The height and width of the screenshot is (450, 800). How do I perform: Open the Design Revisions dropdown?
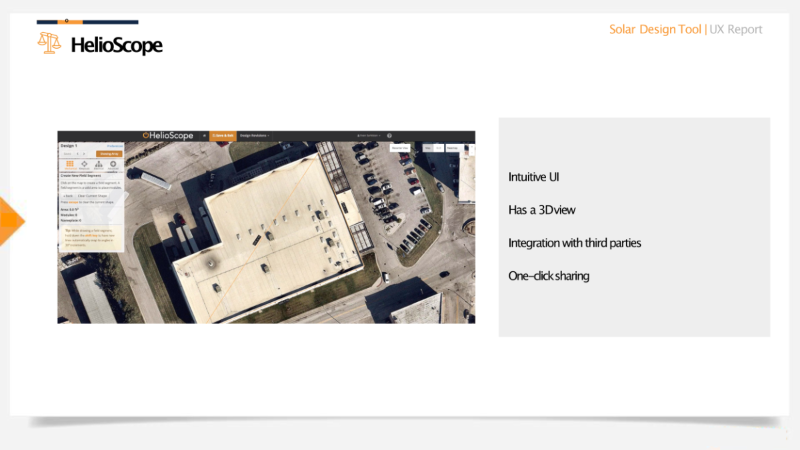[x=255, y=136]
